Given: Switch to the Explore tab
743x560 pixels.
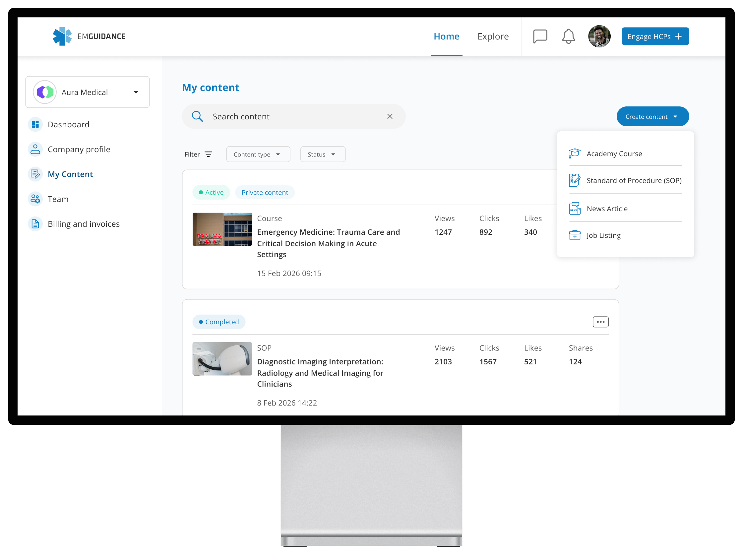Looking at the screenshot, I should [493, 36].
